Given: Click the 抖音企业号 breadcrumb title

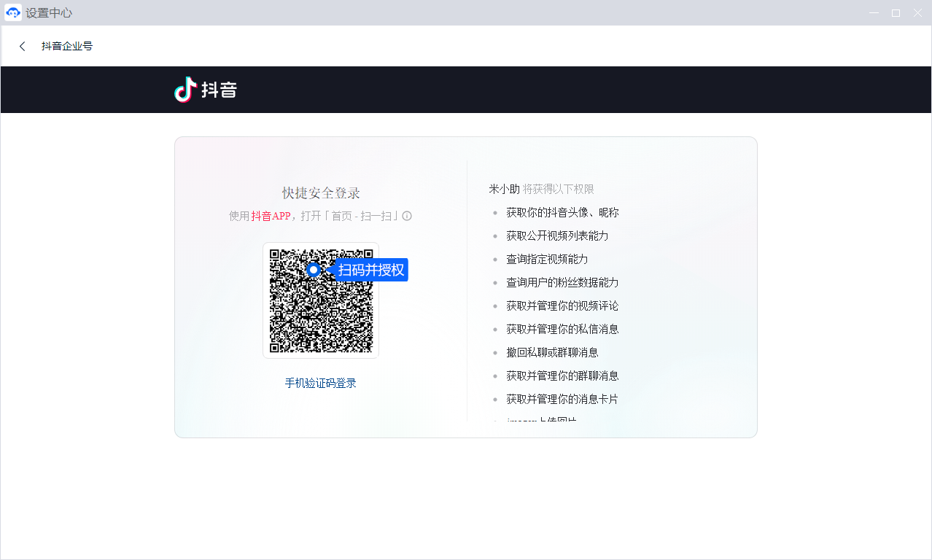Looking at the screenshot, I should (67, 46).
